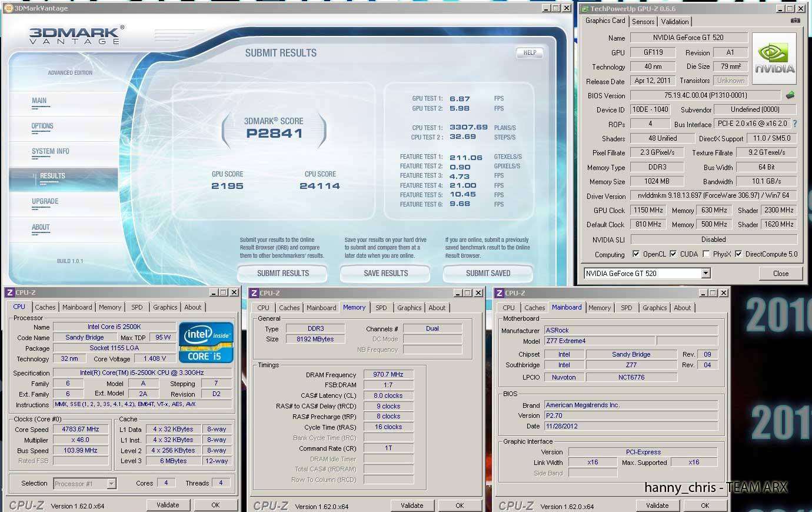Click the NVIDIA logo in GPU-Z
This screenshot has height=512, width=812.
[774, 59]
